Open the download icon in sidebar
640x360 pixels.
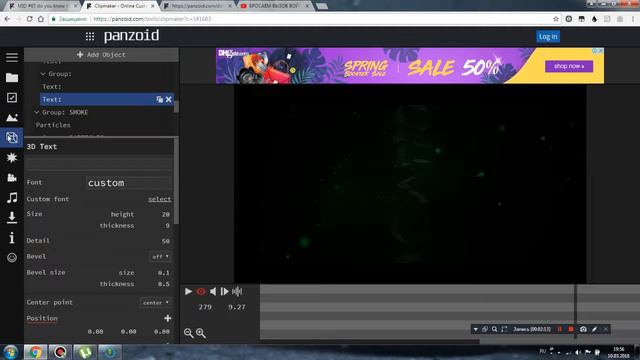point(12,218)
